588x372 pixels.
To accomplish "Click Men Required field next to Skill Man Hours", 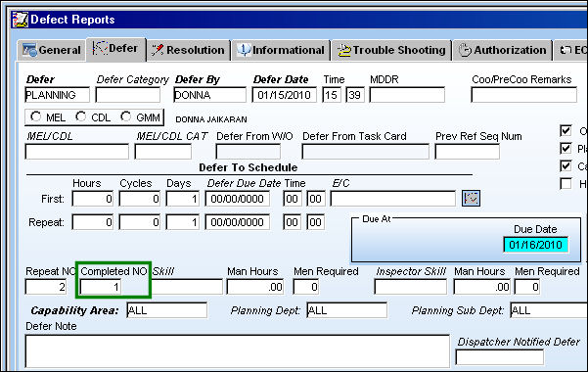I will pyautogui.click(x=306, y=287).
